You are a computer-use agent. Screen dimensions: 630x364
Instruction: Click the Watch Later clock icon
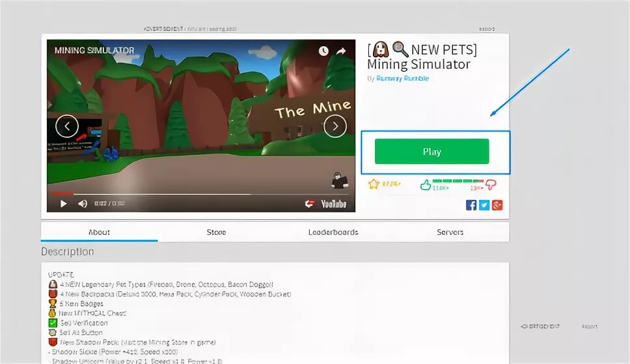(x=323, y=51)
